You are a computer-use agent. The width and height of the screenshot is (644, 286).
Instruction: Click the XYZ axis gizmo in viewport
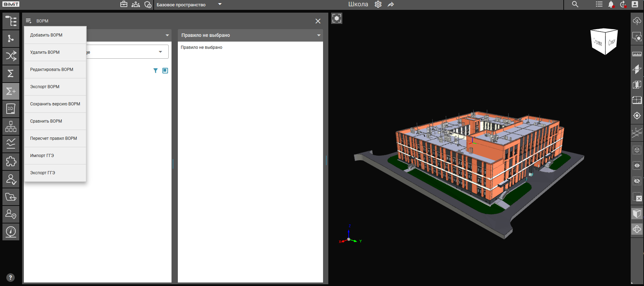click(349, 235)
